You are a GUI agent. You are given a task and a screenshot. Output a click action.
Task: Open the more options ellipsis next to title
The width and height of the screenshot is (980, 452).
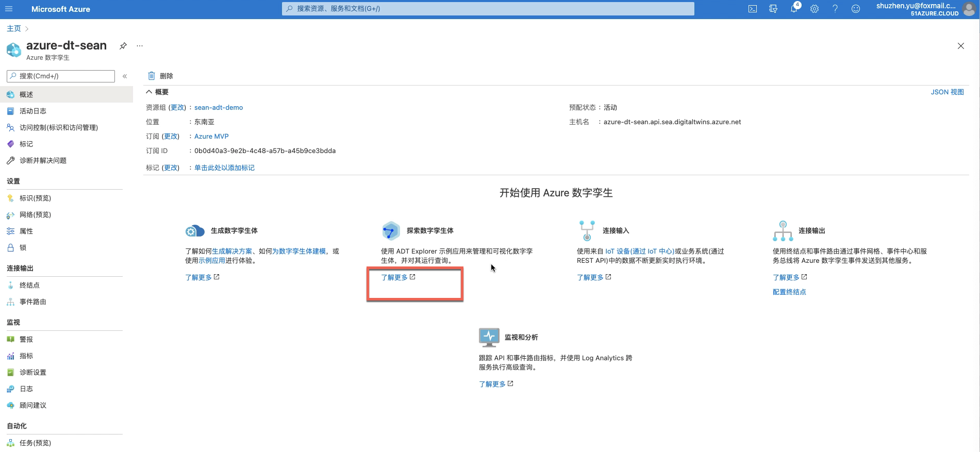(x=140, y=46)
